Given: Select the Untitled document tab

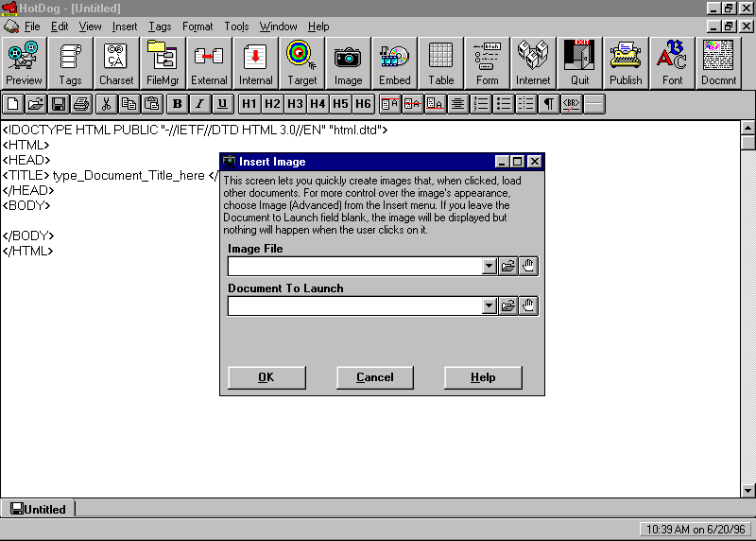Looking at the screenshot, I should [38, 509].
